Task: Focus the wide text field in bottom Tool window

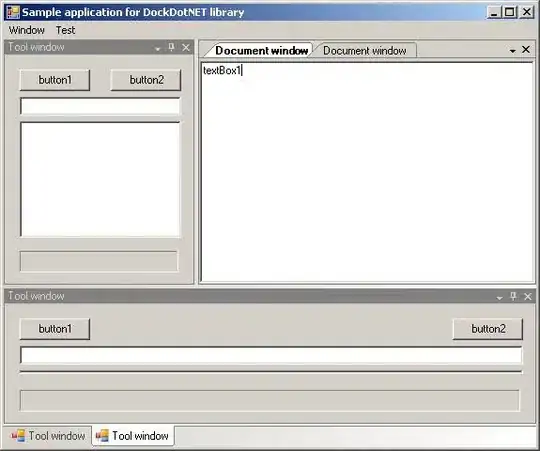Action: [271, 355]
